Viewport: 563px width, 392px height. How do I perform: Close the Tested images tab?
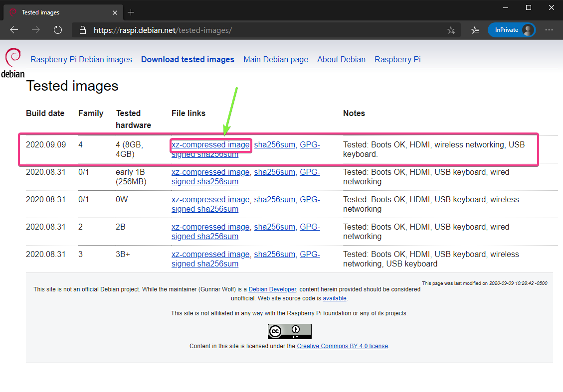pyautogui.click(x=114, y=12)
